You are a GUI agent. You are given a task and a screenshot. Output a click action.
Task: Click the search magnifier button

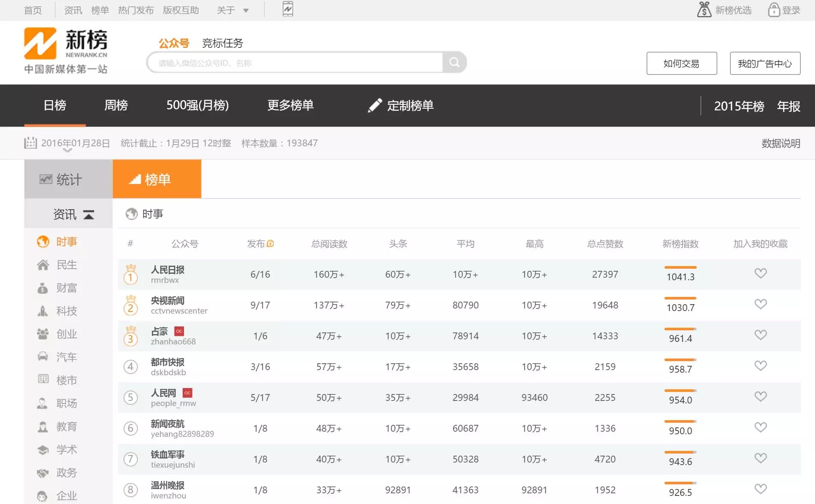coord(454,62)
